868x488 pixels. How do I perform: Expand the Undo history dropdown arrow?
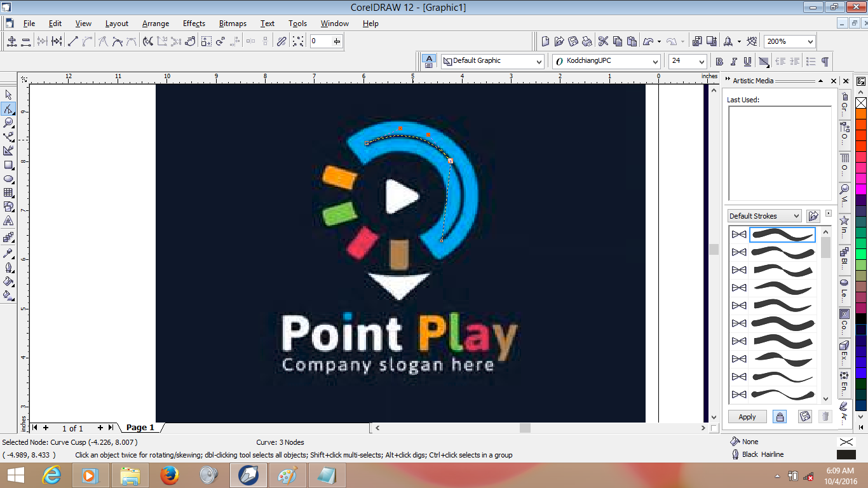[659, 42]
